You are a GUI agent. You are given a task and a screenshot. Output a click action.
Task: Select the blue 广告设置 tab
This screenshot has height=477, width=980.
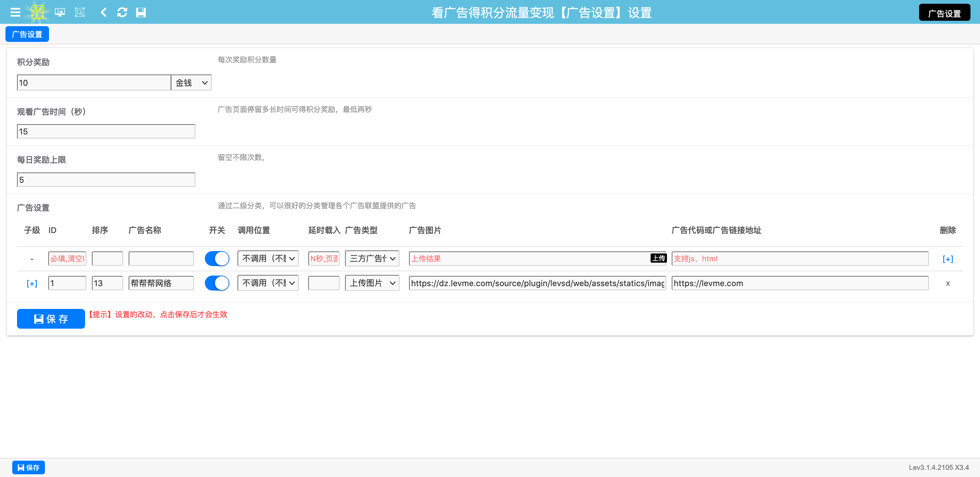[x=27, y=34]
